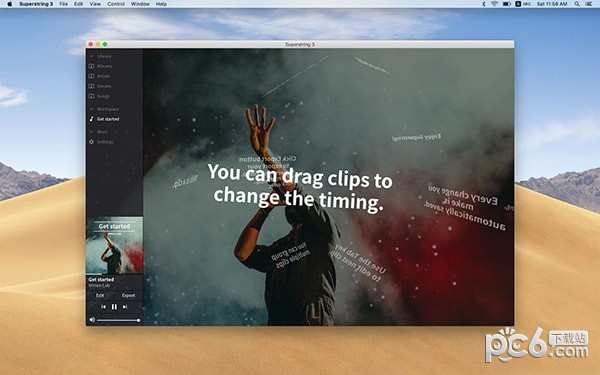The image size is (600, 375).
Task: Pause the playback
Action: (114, 307)
